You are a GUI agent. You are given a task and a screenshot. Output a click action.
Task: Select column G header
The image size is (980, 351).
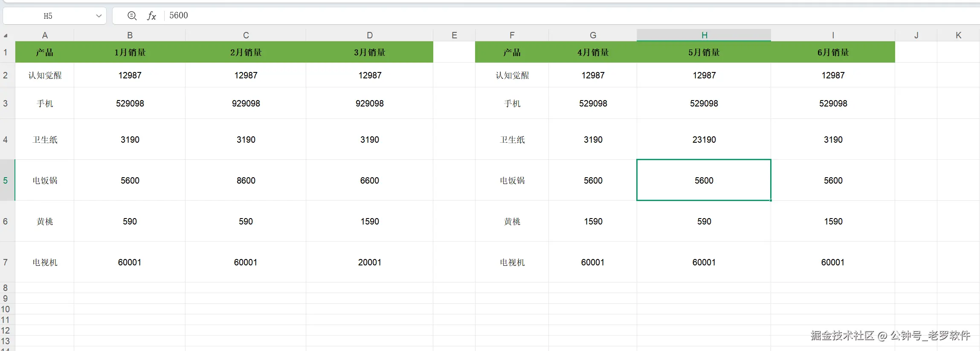[x=593, y=35]
